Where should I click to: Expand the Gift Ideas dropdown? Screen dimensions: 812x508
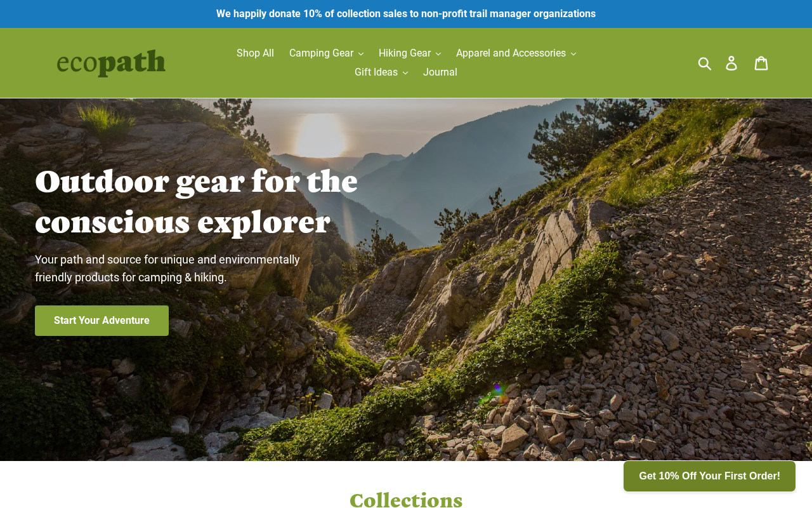click(x=381, y=72)
